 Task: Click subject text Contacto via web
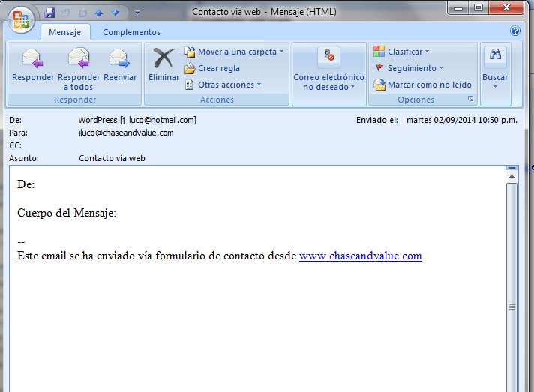(112, 159)
